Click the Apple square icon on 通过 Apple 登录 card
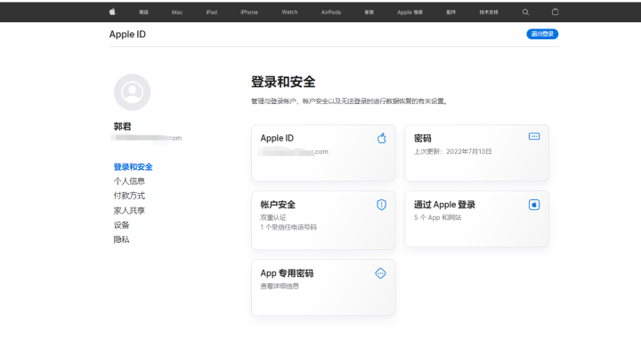 [x=534, y=205]
